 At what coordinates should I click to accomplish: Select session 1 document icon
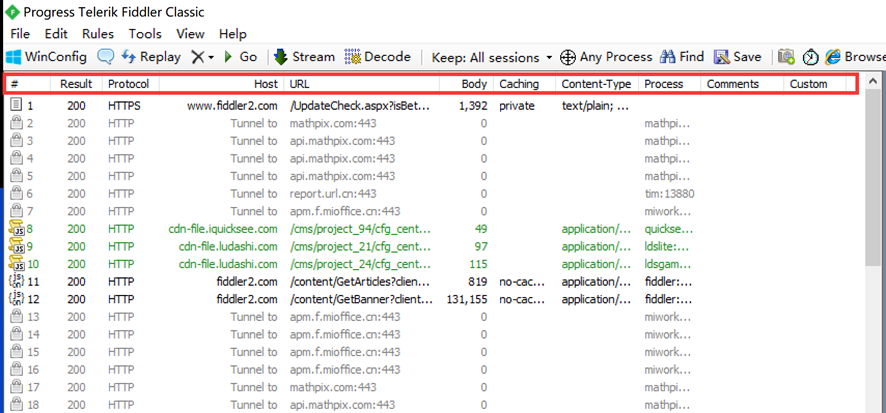pos(17,105)
